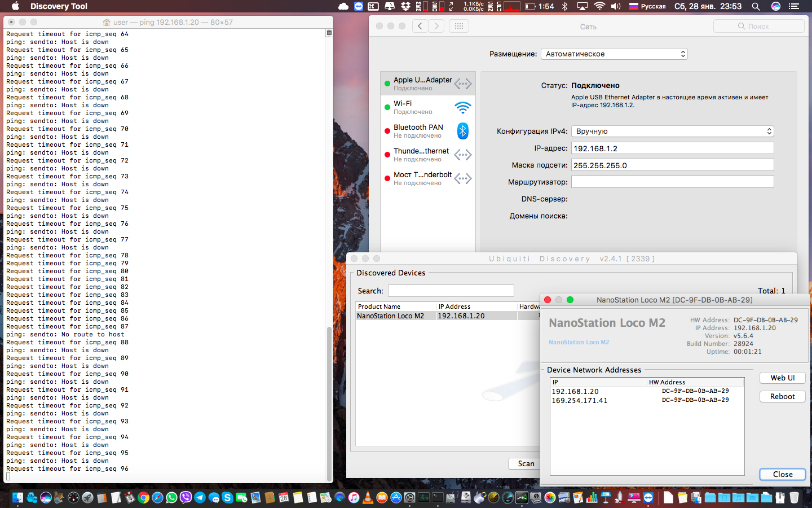Click the 192.168.1.20 cell in devices table

click(477, 316)
